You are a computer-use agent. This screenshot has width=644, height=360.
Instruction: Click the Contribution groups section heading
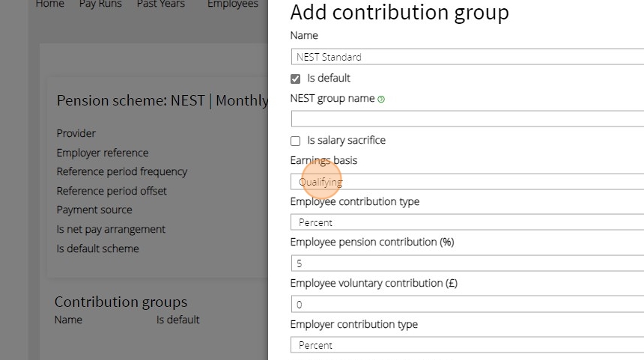[x=121, y=302]
